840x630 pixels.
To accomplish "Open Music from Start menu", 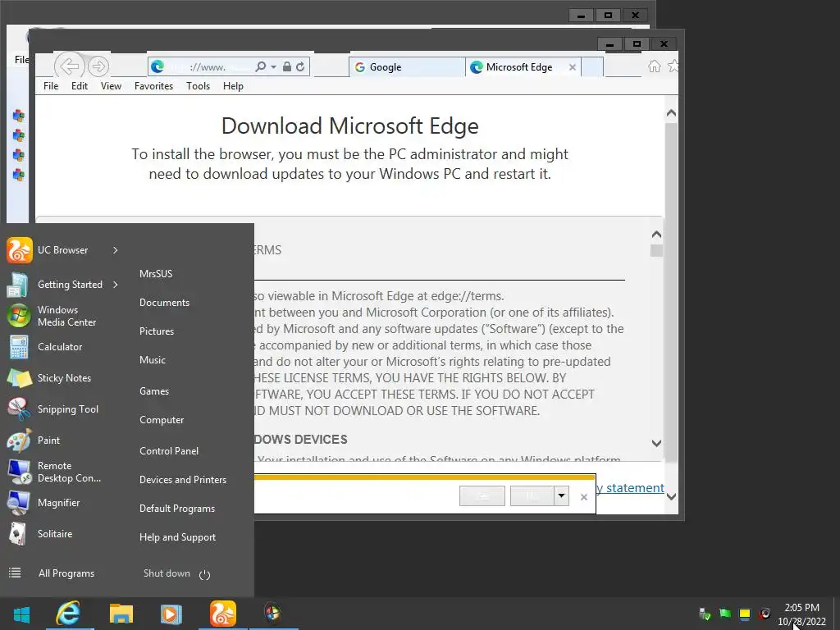I will point(152,360).
